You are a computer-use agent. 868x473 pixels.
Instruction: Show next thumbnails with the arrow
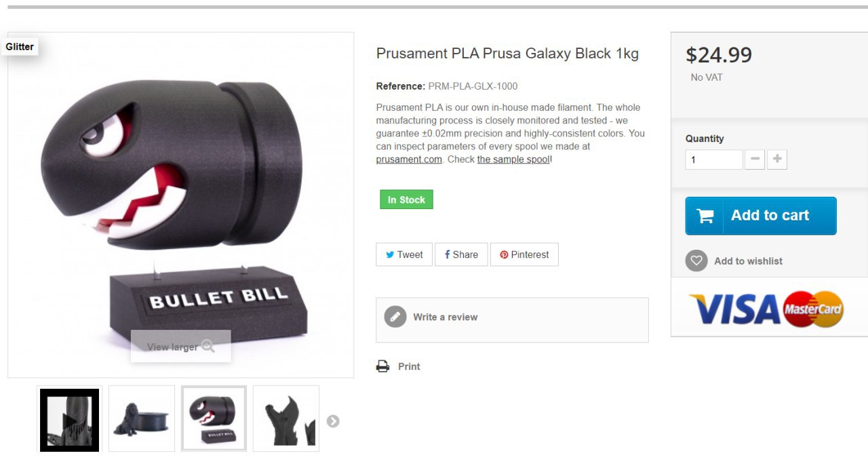333,421
